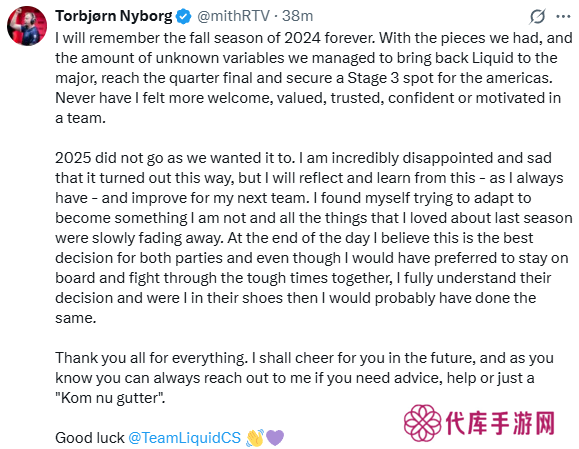Open the @mithRTV handle link
The height and width of the screenshot is (449, 579).
coord(233,16)
